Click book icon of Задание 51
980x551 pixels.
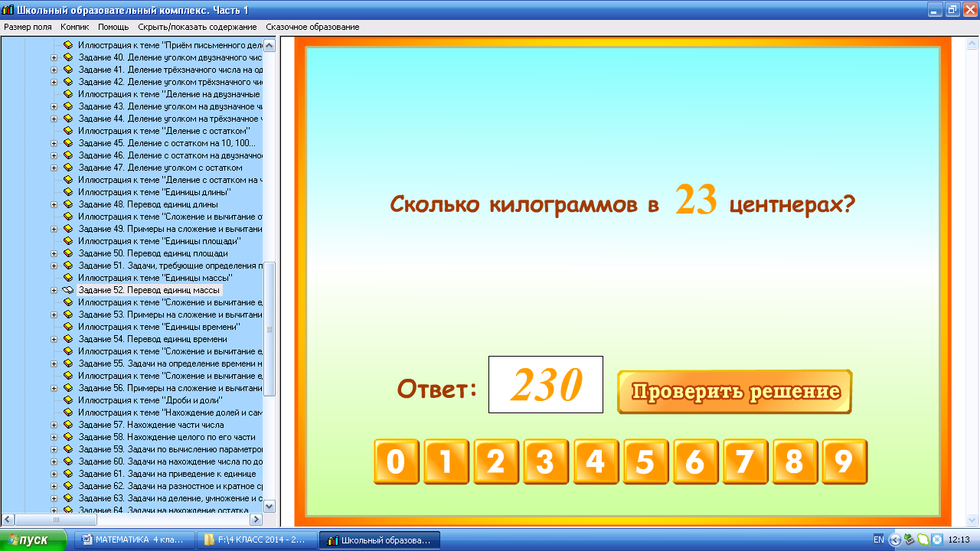coord(67,266)
